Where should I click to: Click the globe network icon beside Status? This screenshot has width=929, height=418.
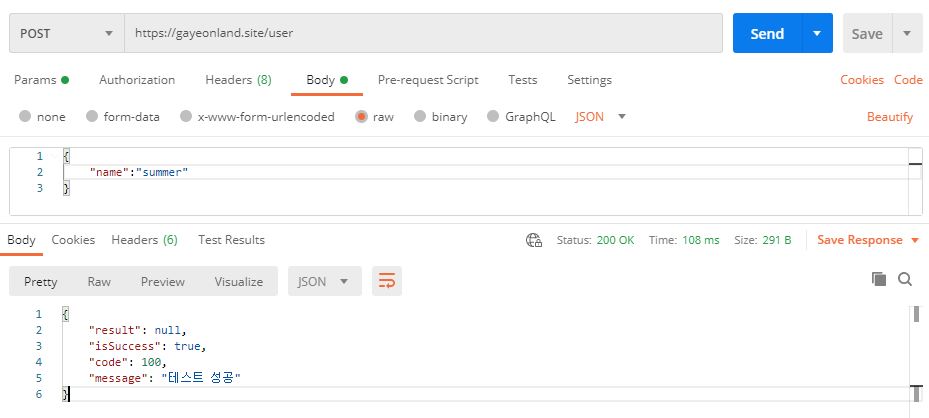pyautogui.click(x=534, y=240)
